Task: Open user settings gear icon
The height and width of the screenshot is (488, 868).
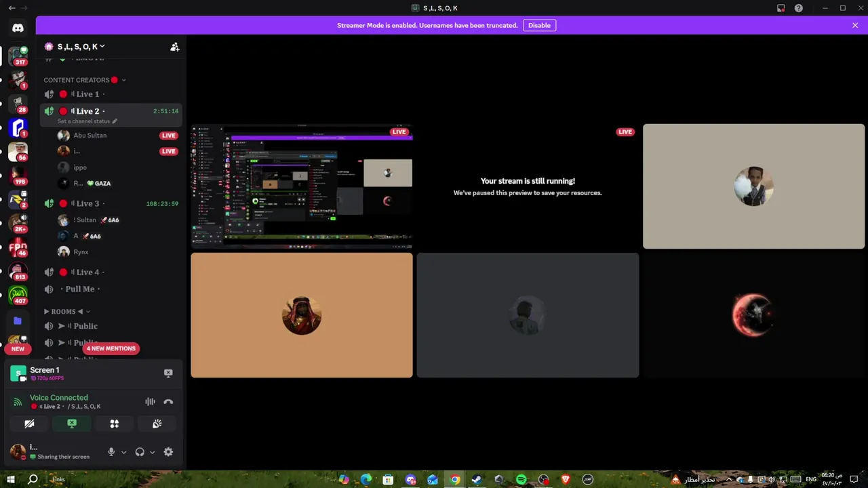Action: click(168, 452)
